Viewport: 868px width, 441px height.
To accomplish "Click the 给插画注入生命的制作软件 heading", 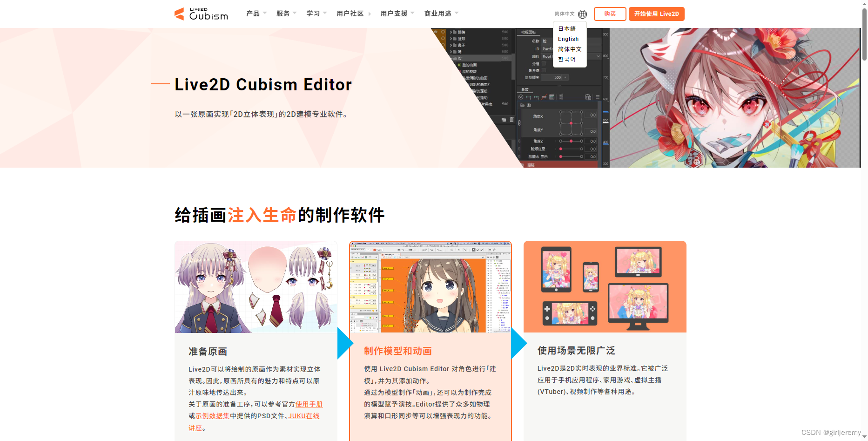I will coord(280,215).
